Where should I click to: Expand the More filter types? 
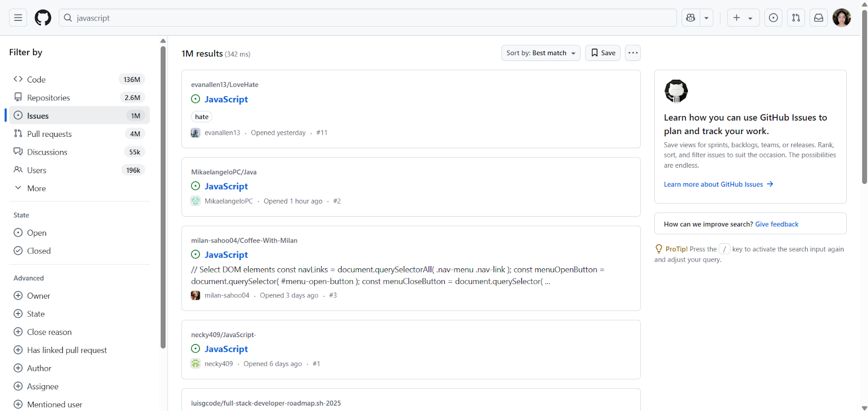[x=79, y=188]
